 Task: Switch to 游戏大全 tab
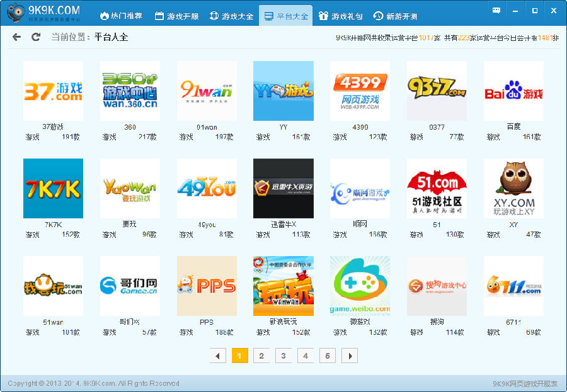tap(231, 16)
